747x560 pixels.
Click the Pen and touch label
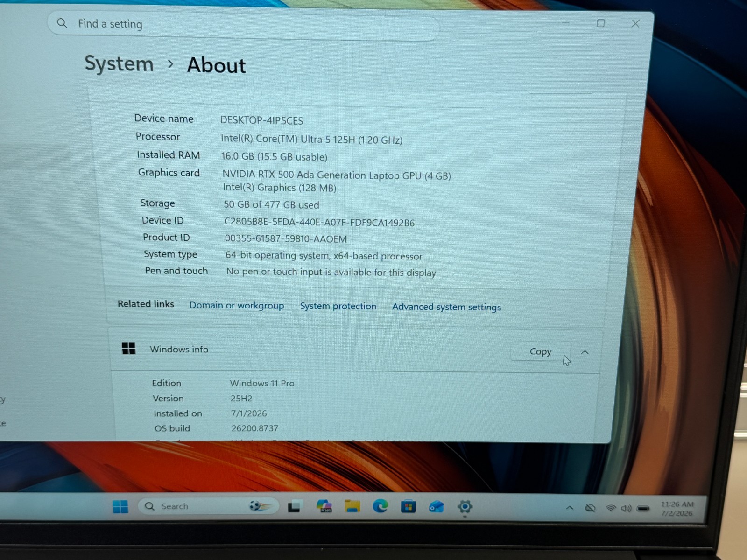point(176,271)
